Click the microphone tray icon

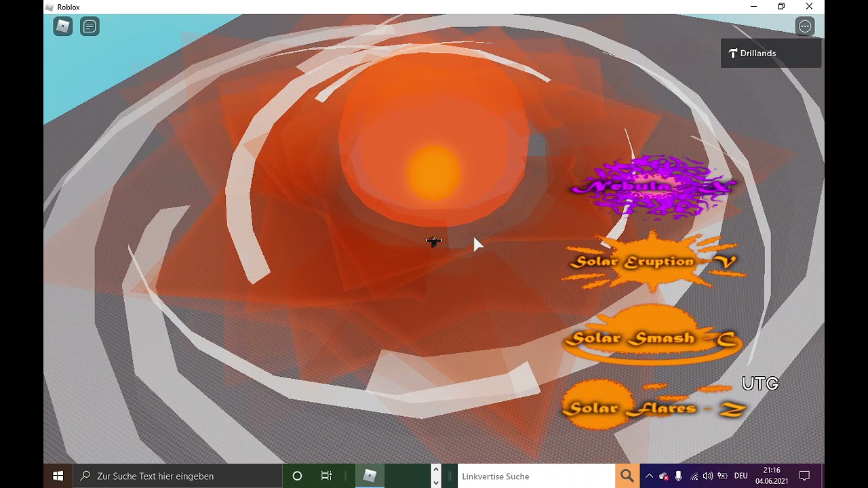678,476
